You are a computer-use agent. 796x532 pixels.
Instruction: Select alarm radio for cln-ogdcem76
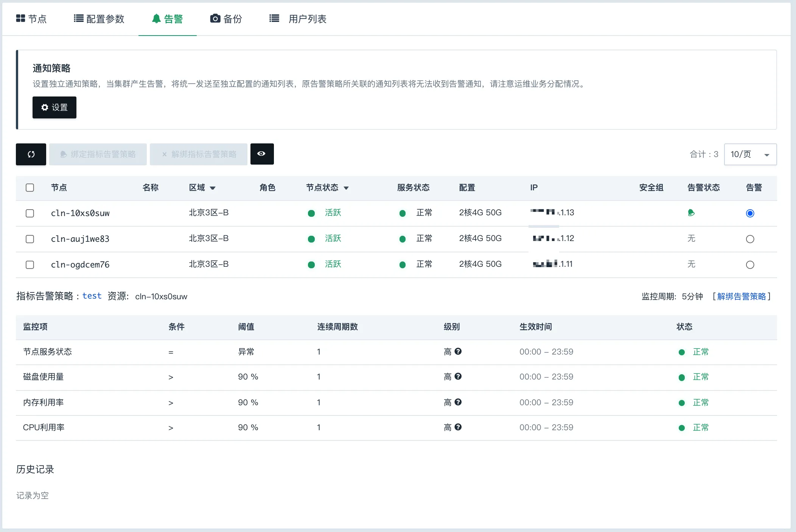pos(750,265)
